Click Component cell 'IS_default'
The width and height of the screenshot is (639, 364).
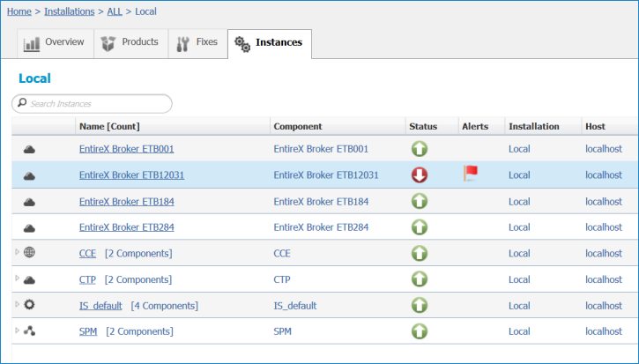(x=295, y=306)
